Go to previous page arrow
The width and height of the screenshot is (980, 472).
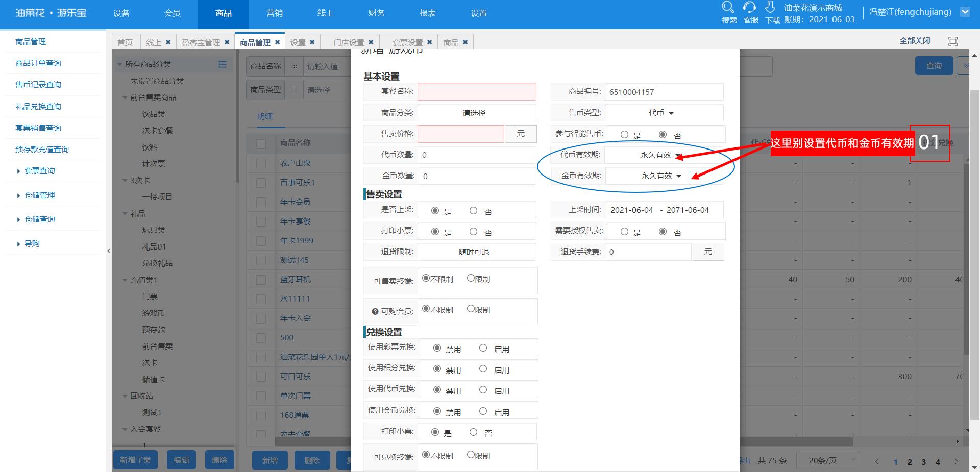pos(877,461)
